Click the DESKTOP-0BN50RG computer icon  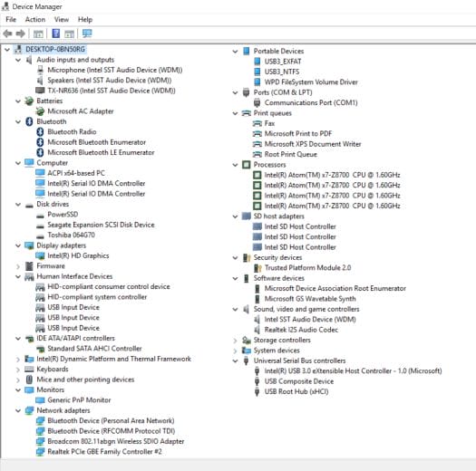tap(18, 49)
